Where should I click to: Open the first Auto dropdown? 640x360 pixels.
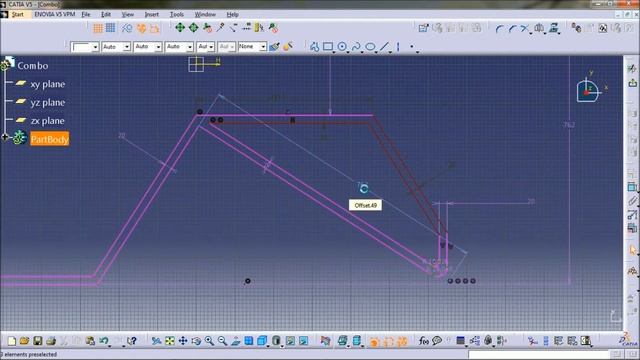click(x=116, y=47)
